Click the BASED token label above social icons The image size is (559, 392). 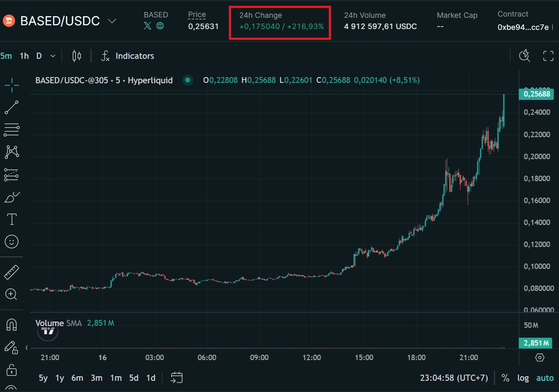[x=156, y=15]
